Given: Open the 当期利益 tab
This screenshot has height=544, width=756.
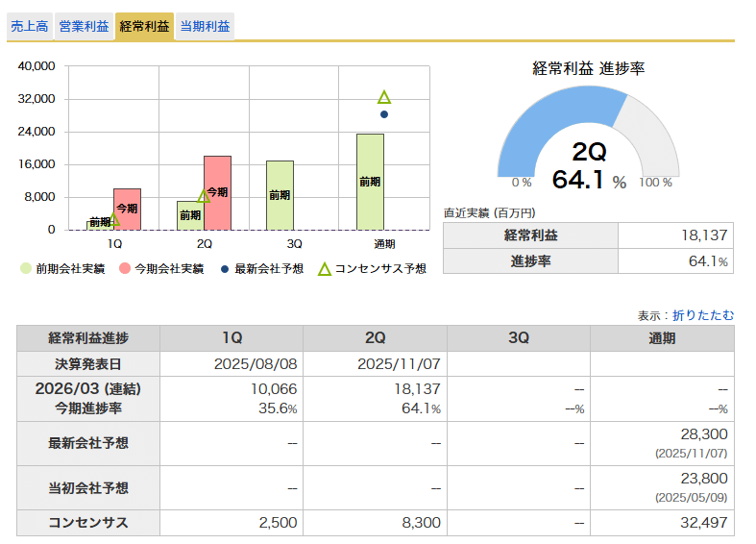Looking at the screenshot, I should click(205, 26).
